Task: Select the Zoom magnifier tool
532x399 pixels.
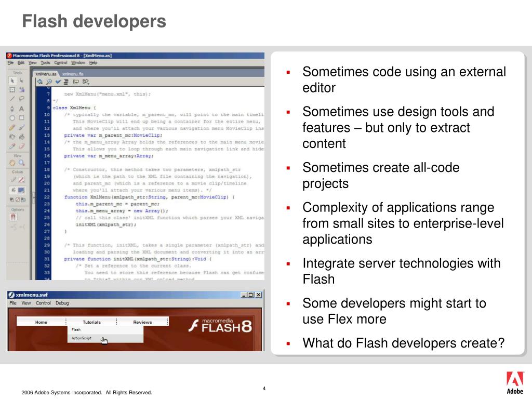Action: (x=21, y=163)
